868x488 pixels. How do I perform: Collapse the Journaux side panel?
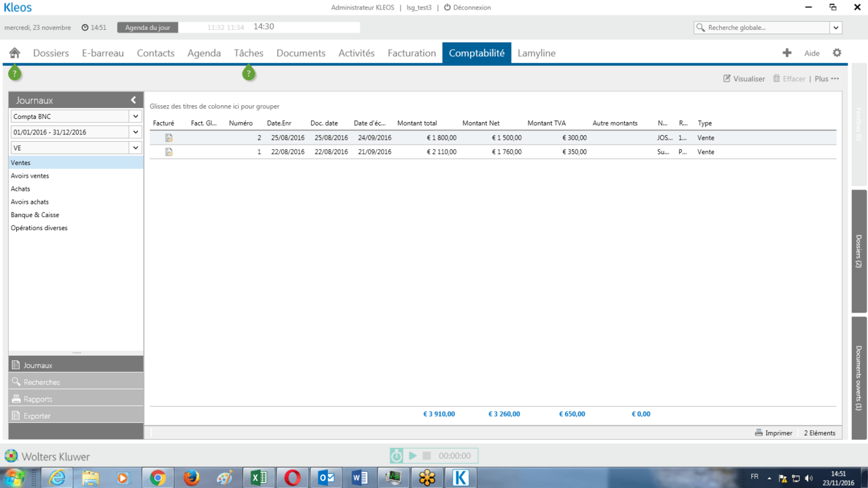(133, 100)
